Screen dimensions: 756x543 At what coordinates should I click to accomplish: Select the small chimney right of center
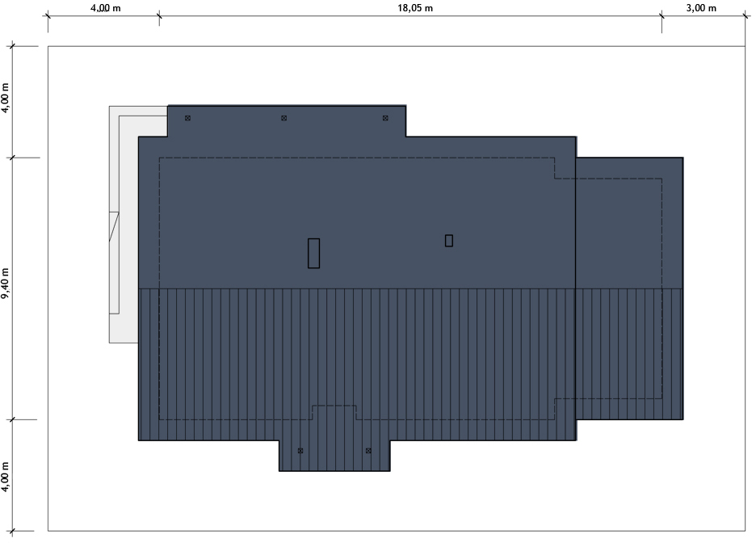(x=449, y=240)
